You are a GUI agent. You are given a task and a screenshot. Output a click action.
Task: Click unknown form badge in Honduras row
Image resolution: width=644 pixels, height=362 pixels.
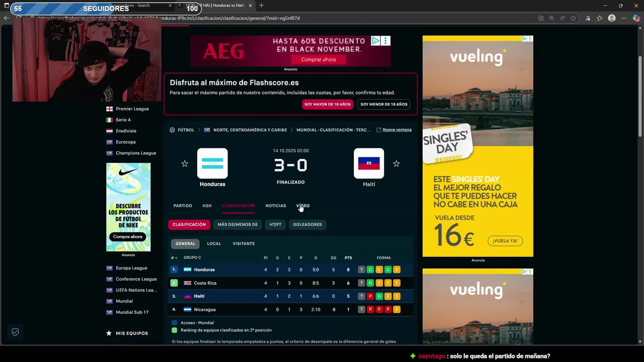coord(361,269)
